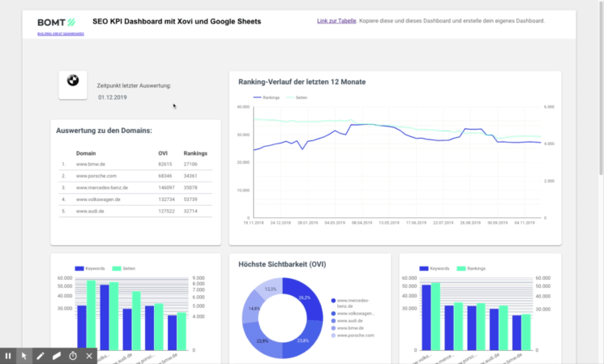The width and height of the screenshot is (604, 364).
Task: Select the www.mercedes-benz.de table row
Action: 135,187
